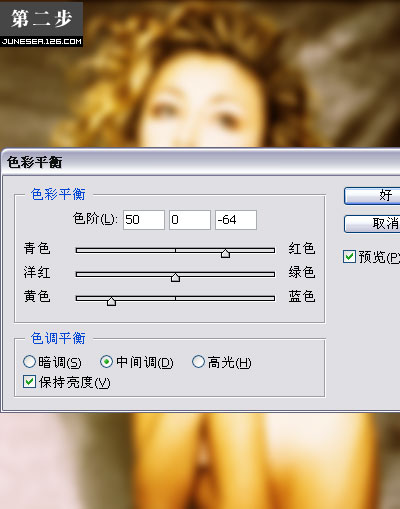The height and width of the screenshot is (509, 400).
Task: Click the 好 (OK) button
Action: point(372,196)
